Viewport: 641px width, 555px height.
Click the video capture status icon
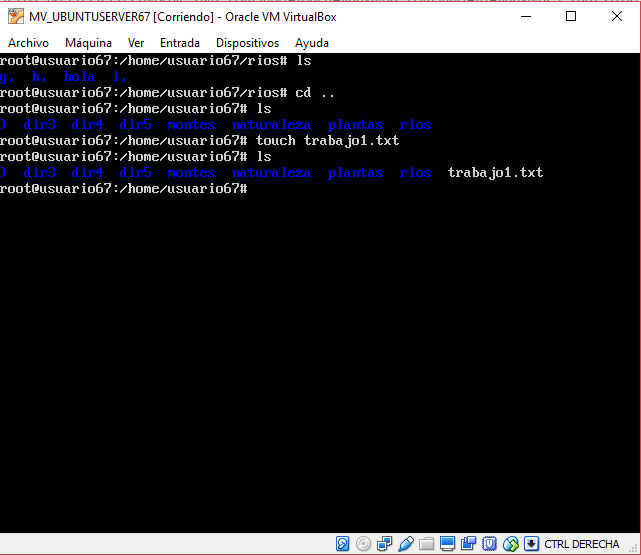coord(469,543)
